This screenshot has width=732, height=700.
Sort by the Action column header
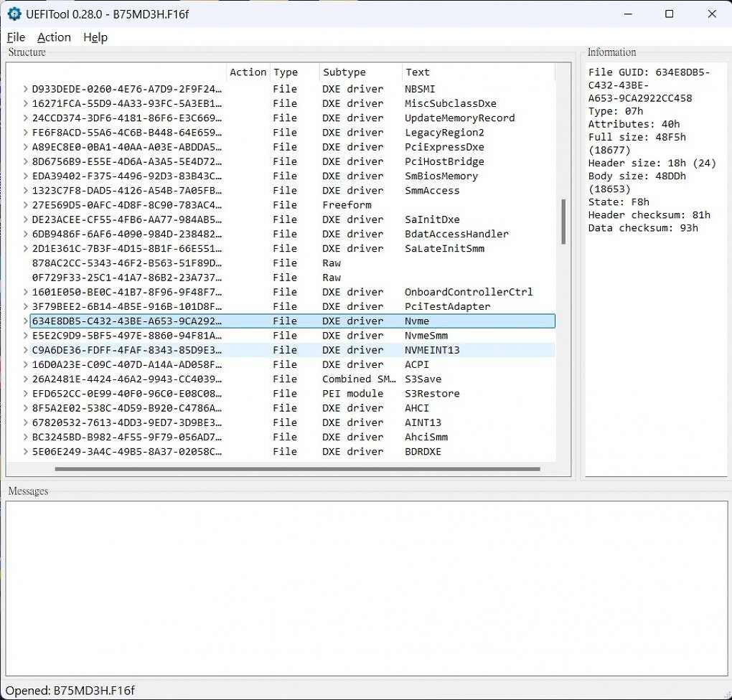(x=248, y=72)
